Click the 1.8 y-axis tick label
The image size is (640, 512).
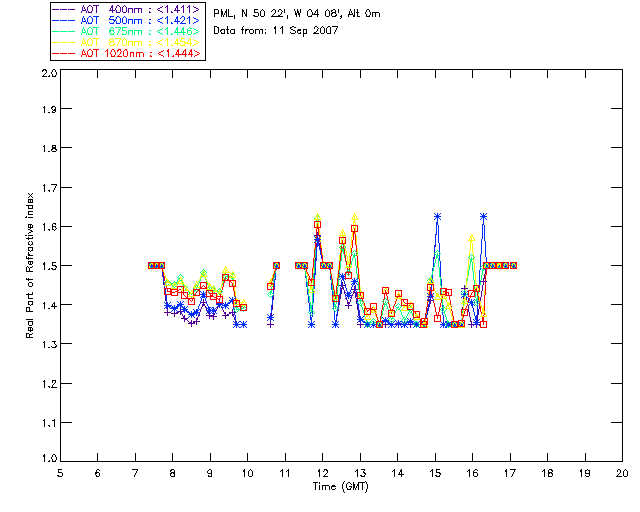[49, 148]
